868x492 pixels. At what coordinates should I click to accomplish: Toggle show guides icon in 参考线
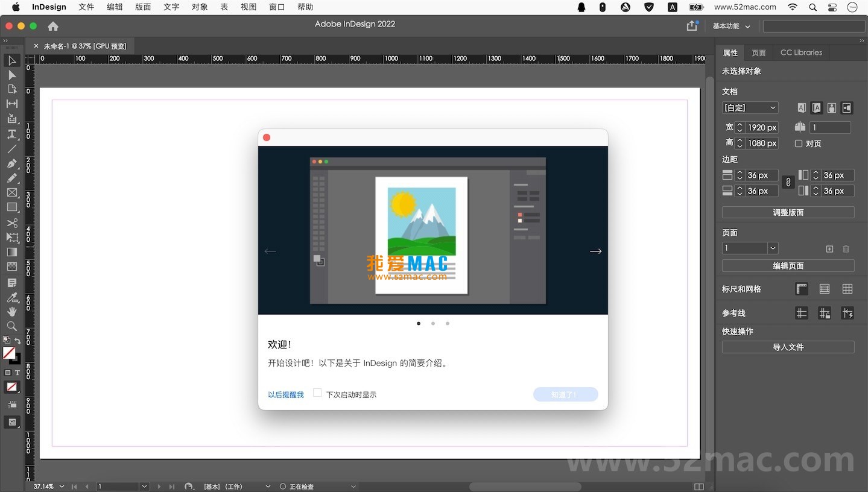coord(802,313)
